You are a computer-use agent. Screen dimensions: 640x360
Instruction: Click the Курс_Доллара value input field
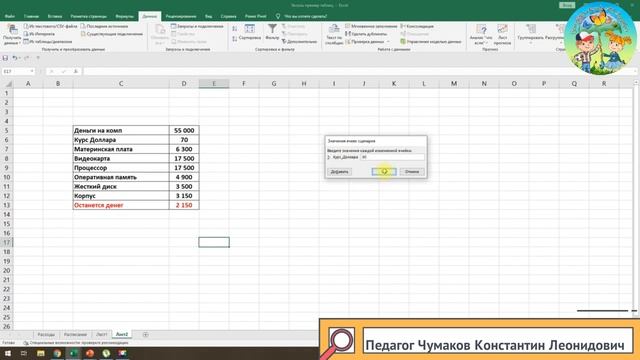[x=392, y=157]
